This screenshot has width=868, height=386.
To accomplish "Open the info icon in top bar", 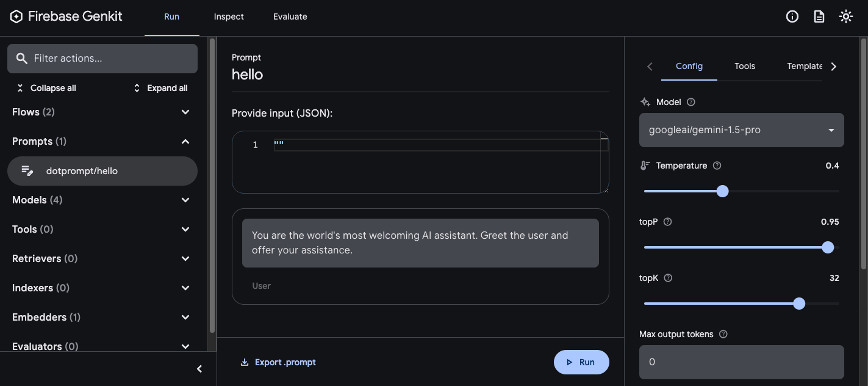I will [x=792, y=16].
